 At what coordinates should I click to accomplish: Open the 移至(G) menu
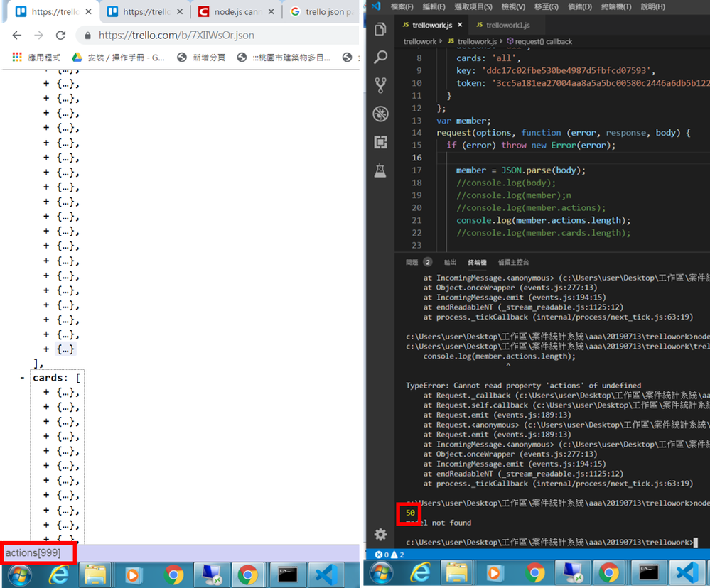pos(546,6)
